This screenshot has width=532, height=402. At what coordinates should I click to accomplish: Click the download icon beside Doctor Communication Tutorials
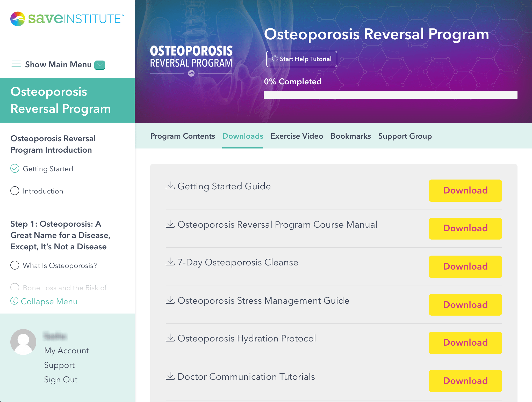click(x=170, y=376)
